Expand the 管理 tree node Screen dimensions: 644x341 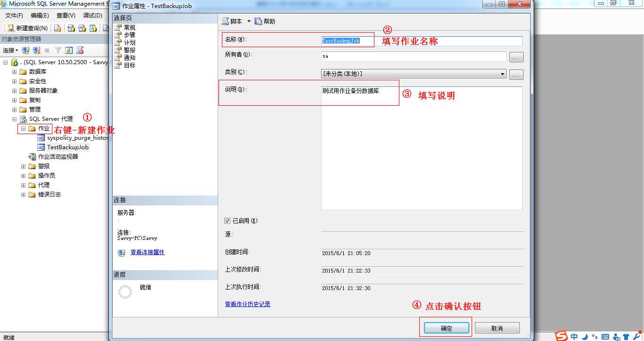pyautogui.click(x=14, y=110)
